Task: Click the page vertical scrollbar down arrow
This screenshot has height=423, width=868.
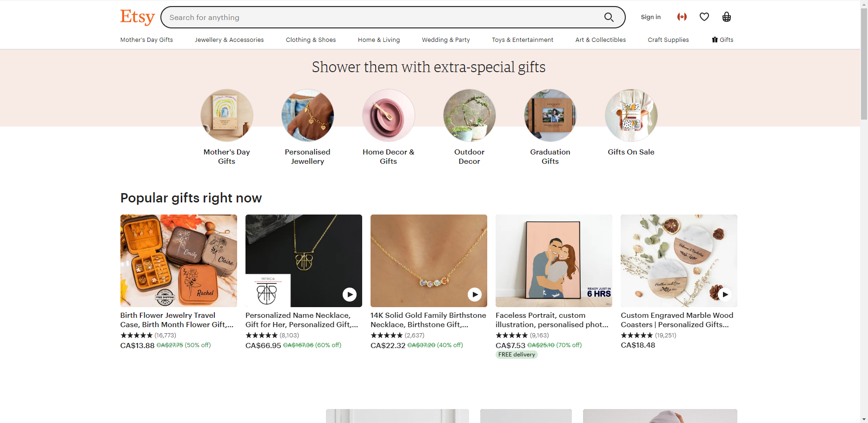Action: click(x=864, y=419)
